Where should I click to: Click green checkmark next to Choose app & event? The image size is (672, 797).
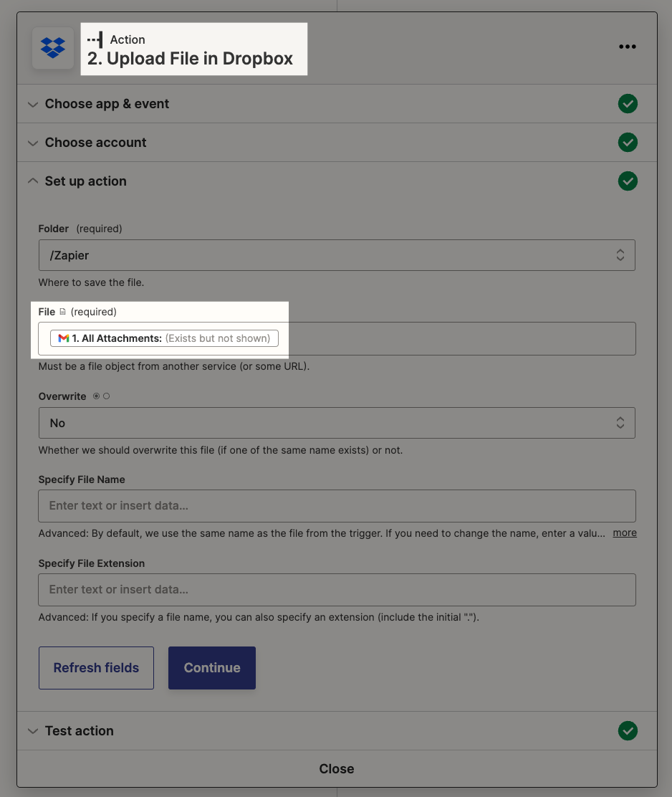(628, 104)
